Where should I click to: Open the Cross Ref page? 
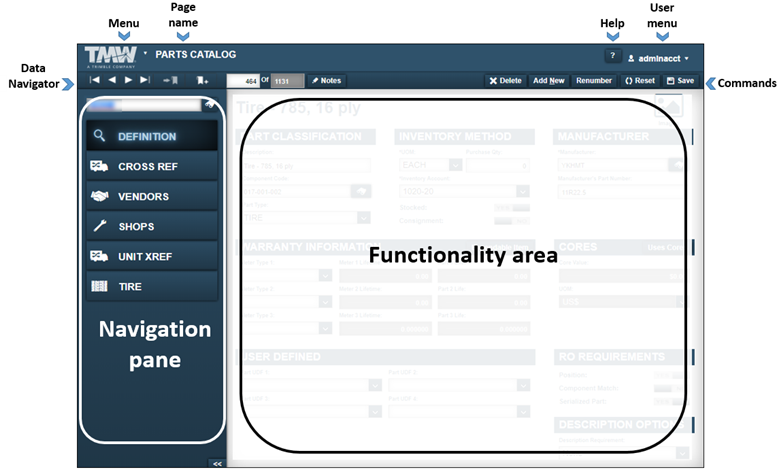[x=152, y=166]
